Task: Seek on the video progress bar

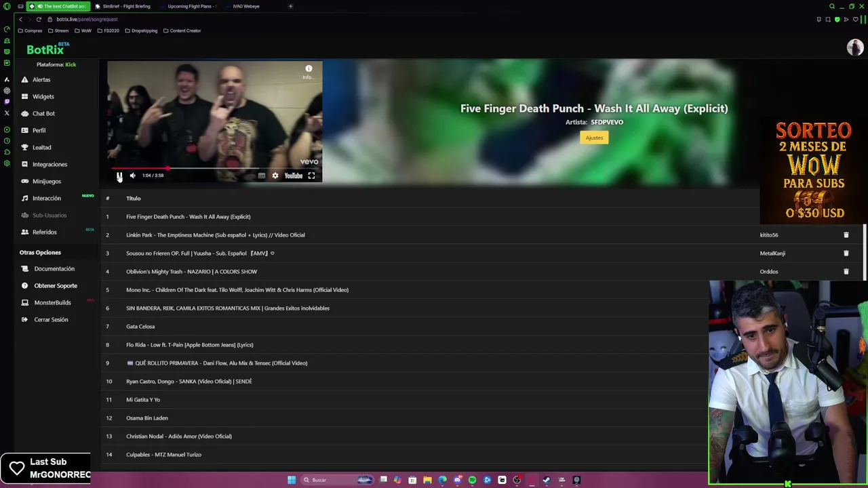Action: 214,167
